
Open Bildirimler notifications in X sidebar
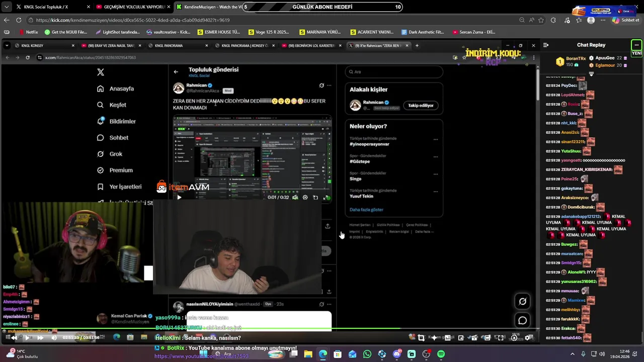pyautogui.click(x=116, y=121)
